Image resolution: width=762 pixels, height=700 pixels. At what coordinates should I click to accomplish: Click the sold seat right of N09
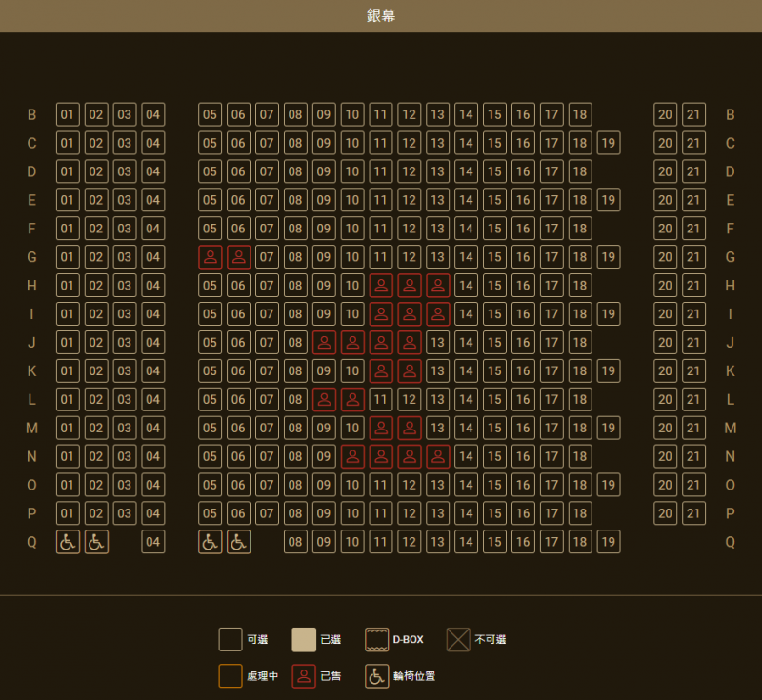(352, 456)
